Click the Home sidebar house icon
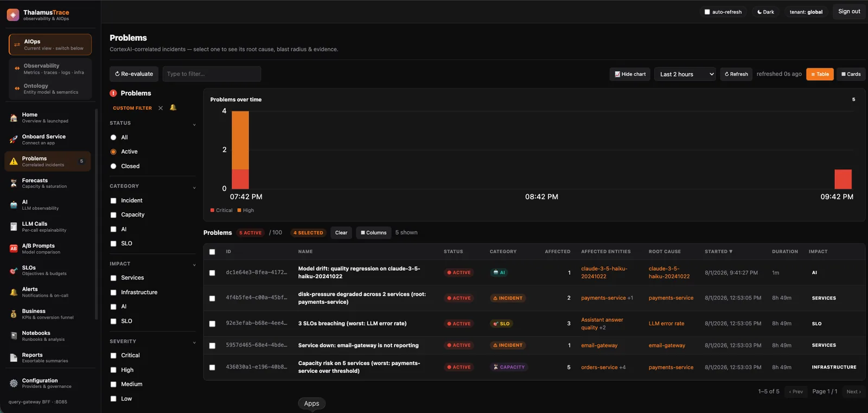868x413 pixels. (14, 118)
